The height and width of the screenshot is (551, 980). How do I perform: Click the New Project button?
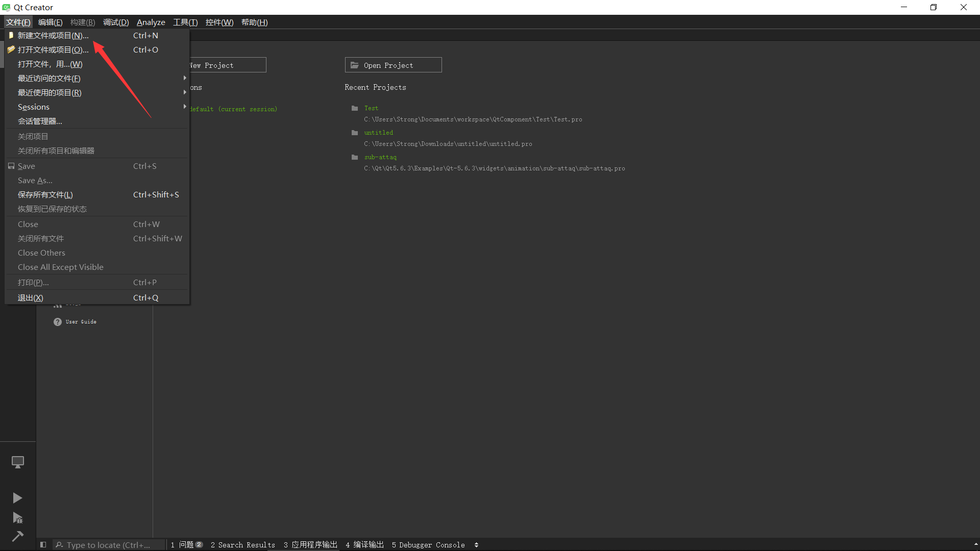(228, 65)
